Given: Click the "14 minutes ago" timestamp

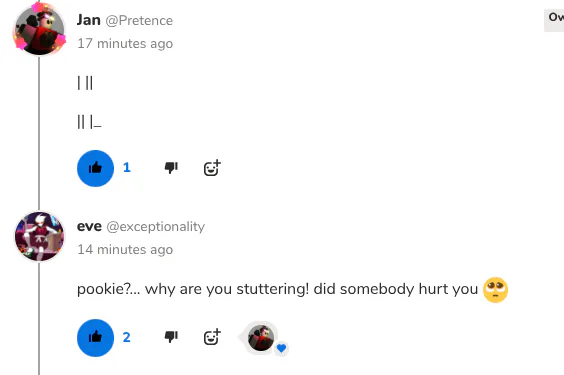Looking at the screenshot, I should coord(125,250).
